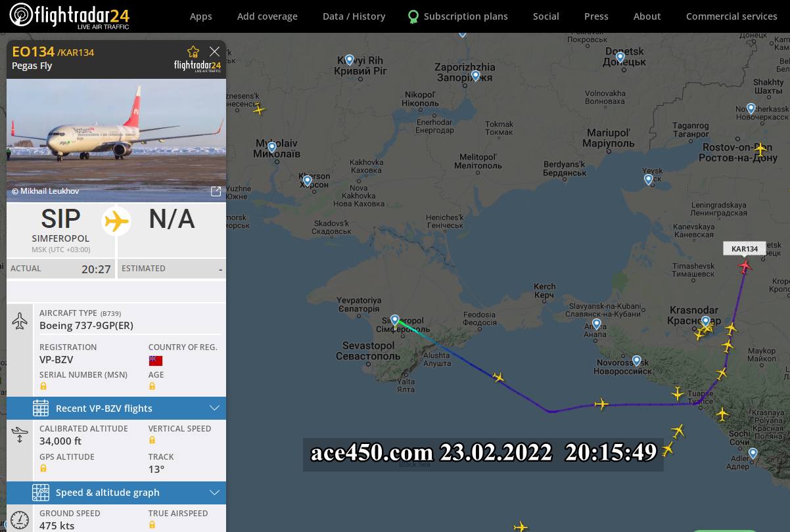The width and height of the screenshot is (790, 532).
Task: Select the yellow plane near Rostov-on-Don
Action: (760, 149)
